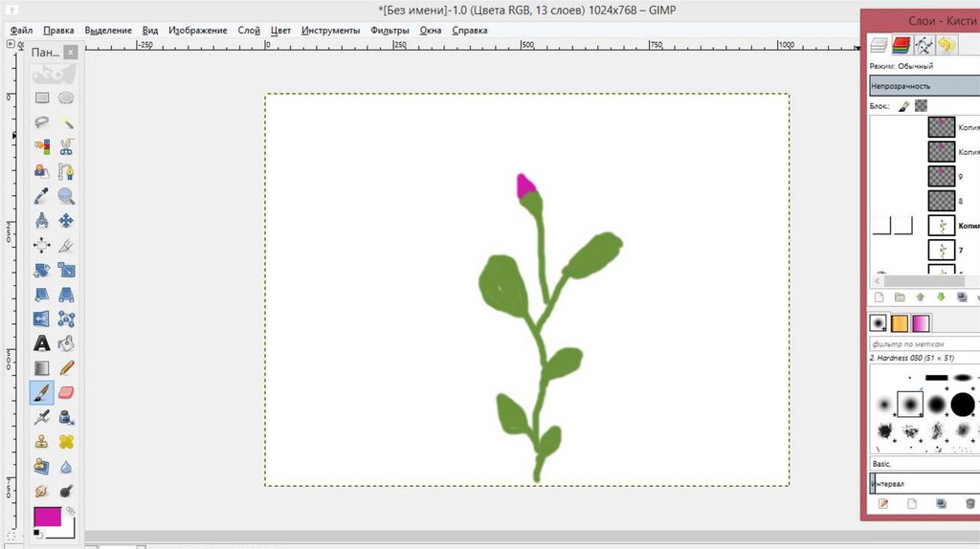Select the Pencil tool
This screenshot has height=549, width=980.
(66, 367)
